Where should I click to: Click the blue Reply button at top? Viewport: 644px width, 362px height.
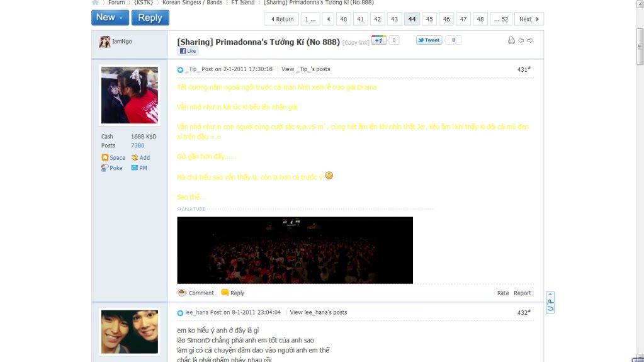pos(150,18)
